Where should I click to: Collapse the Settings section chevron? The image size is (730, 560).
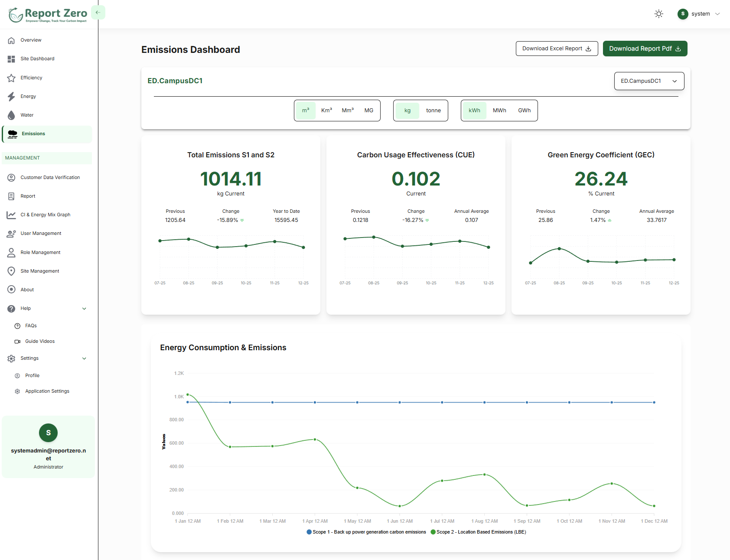click(x=84, y=358)
